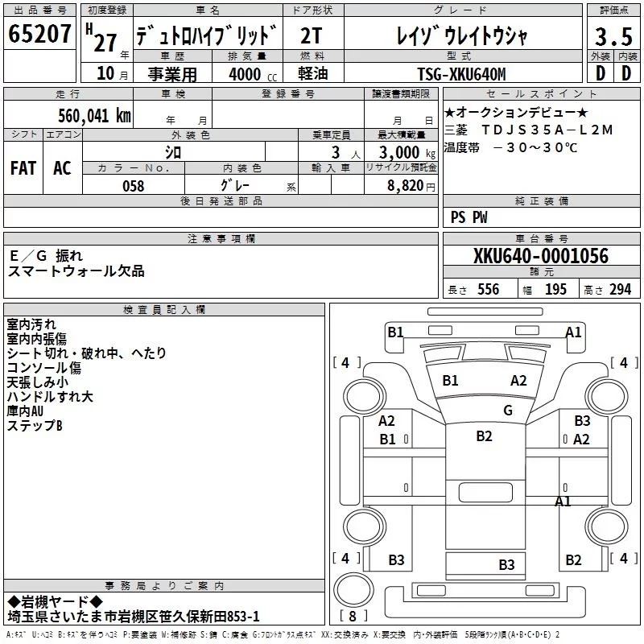
Task: Select seating capacity 3 人
Action: point(346,153)
